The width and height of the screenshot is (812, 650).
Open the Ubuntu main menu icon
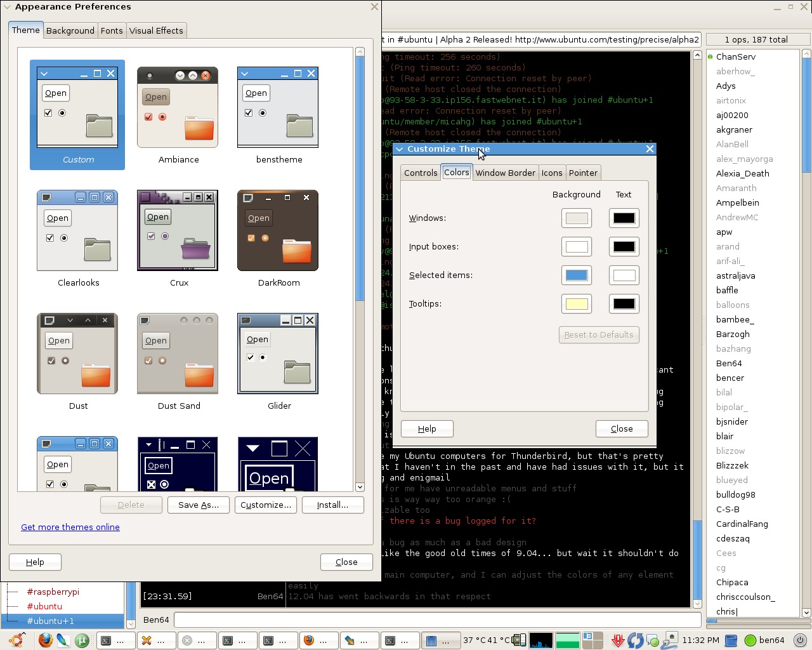click(x=17, y=640)
